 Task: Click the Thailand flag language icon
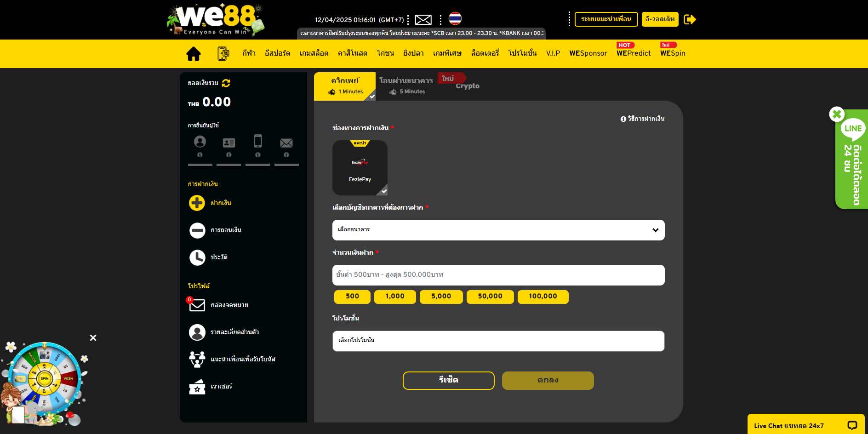coord(455,19)
